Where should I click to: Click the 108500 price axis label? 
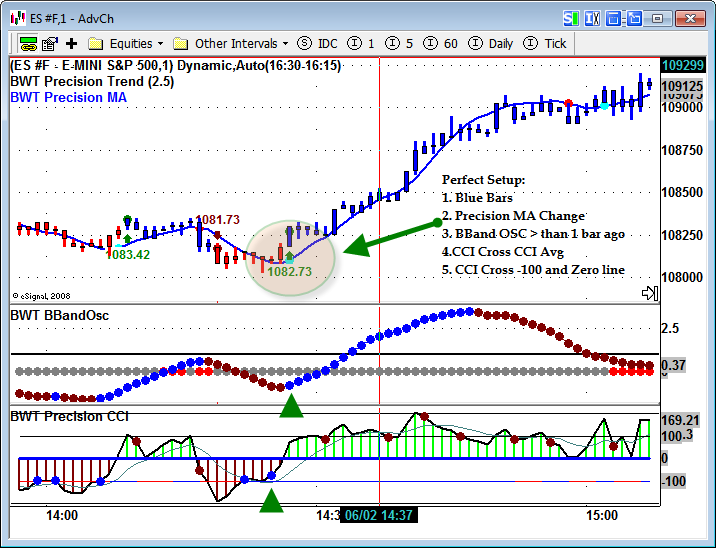tap(682, 192)
